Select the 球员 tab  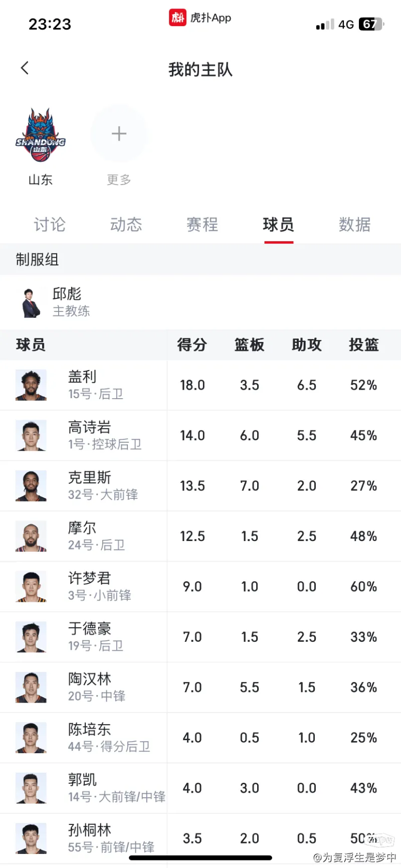pyautogui.click(x=278, y=225)
